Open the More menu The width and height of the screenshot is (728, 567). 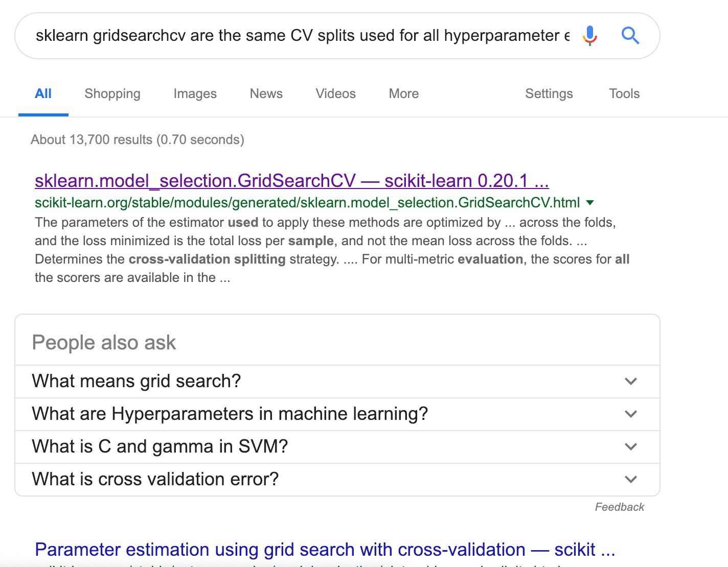coord(403,94)
